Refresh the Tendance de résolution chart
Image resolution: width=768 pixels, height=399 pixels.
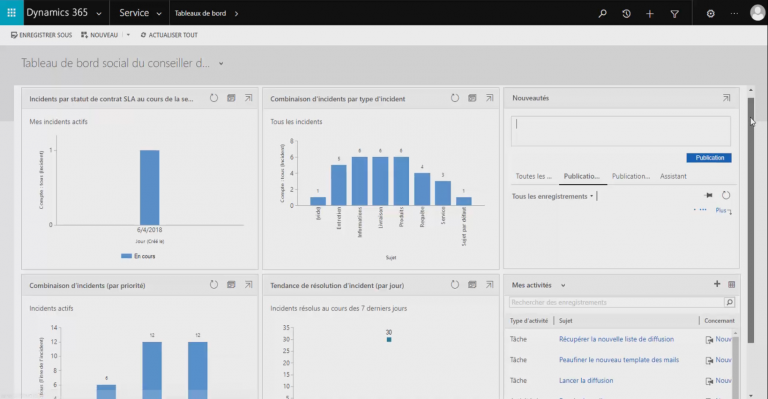point(455,284)
